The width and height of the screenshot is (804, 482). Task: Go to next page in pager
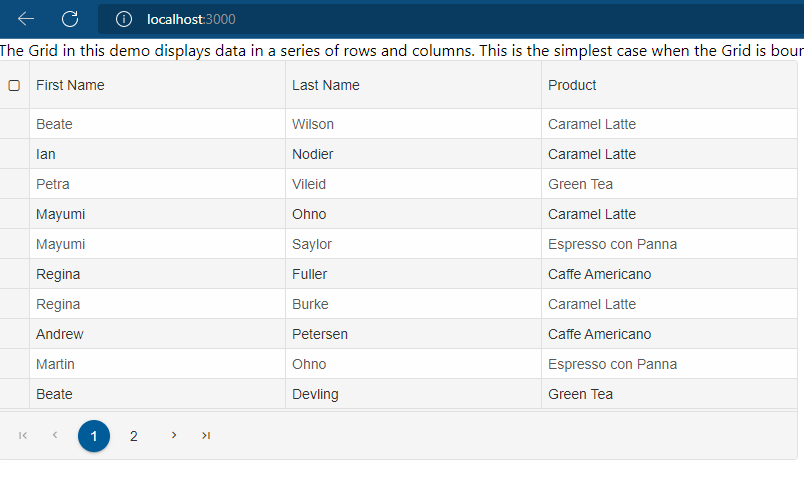(x=174, y=435)
